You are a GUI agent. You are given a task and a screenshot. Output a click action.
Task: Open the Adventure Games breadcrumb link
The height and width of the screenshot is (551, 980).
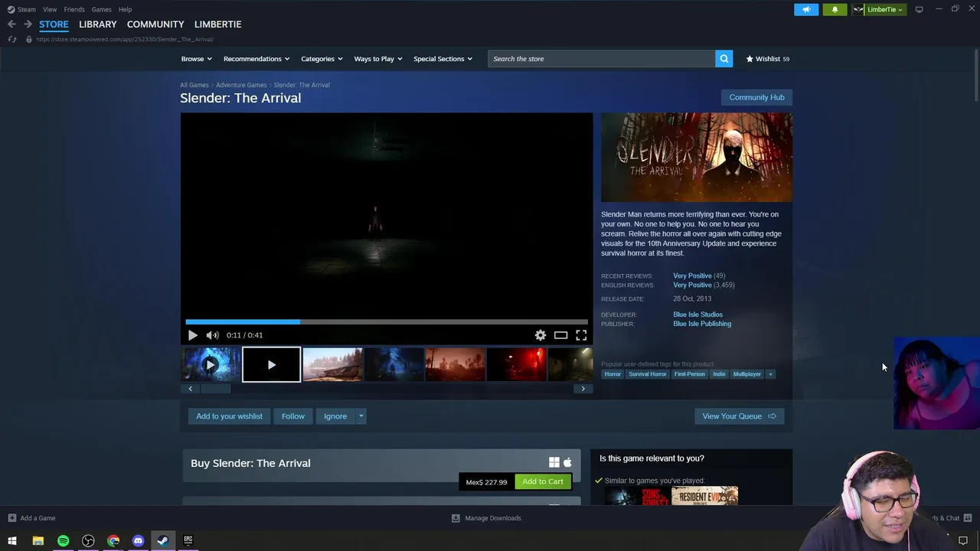tap(241, 85)
